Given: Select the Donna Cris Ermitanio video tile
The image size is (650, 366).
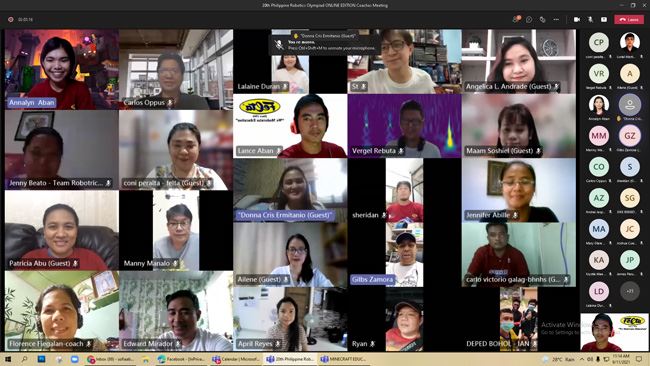Looking at the screenshot, I should tap(290, 190).
